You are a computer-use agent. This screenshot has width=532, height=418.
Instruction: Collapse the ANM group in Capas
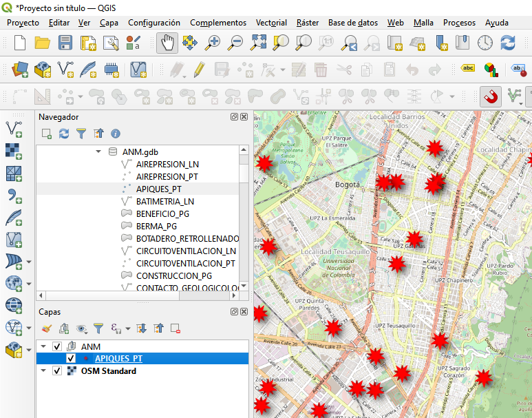(43, 346)
